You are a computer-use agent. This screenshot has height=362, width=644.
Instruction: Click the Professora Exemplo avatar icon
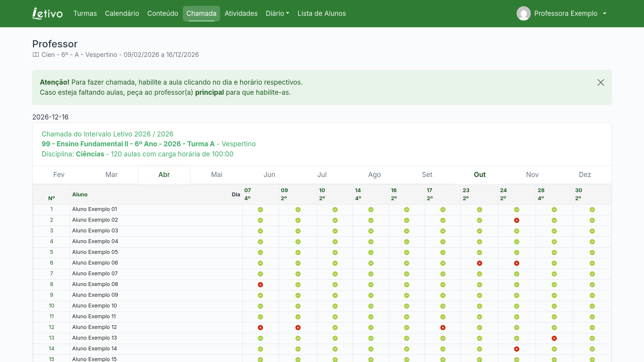point(524,13)
